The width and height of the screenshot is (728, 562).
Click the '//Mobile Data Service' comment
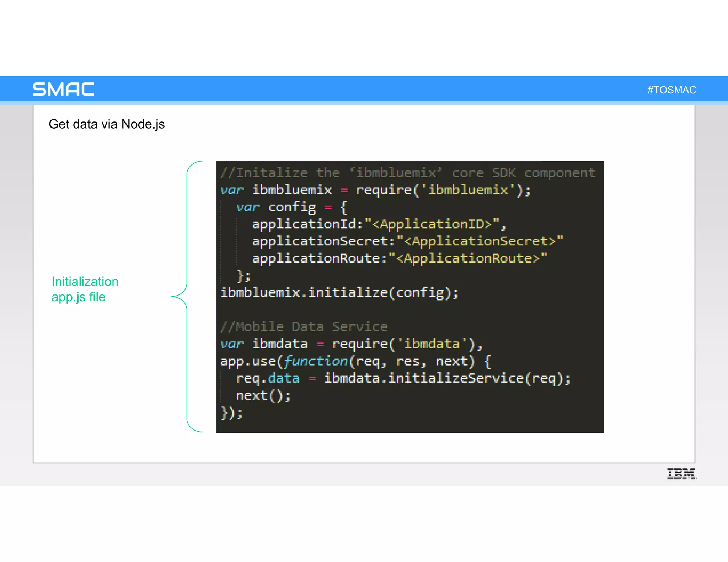pos(304,326)
